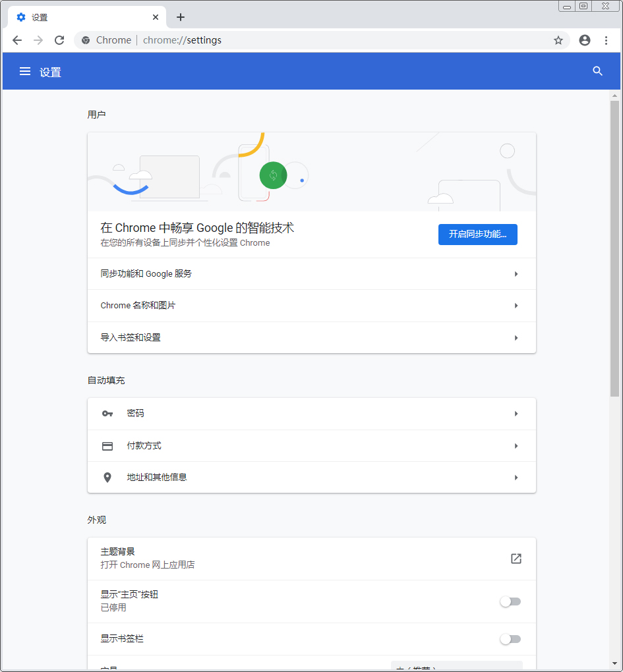Click the 开启同步功能 button
623x672 pixels.
coord(477,234)
